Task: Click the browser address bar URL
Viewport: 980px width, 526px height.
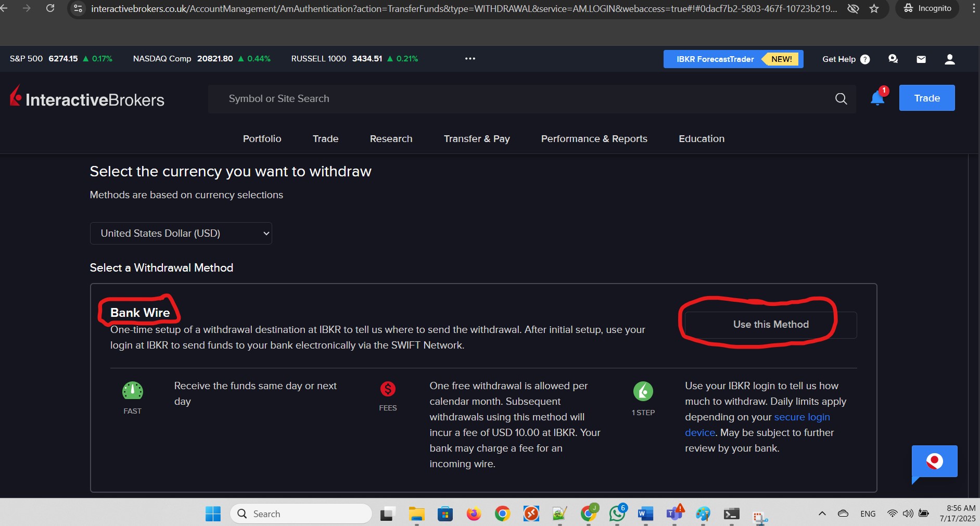Action: 464,8
